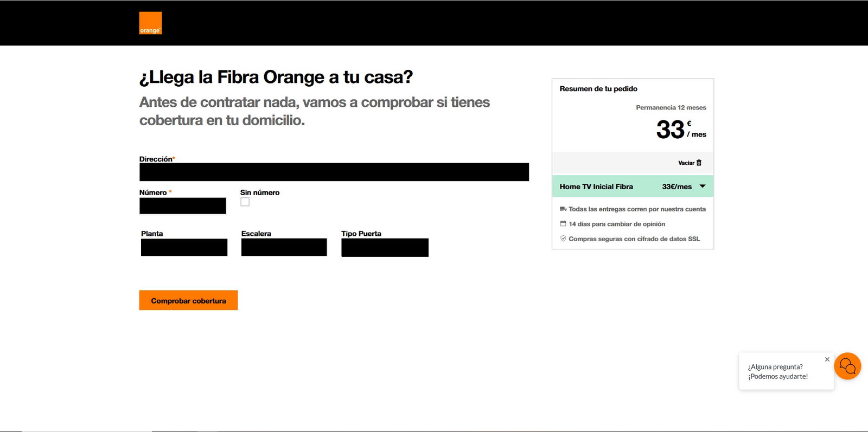Screen dimensions: 868x432
Task: Focus the Número input field
Action: click(183, 206)
